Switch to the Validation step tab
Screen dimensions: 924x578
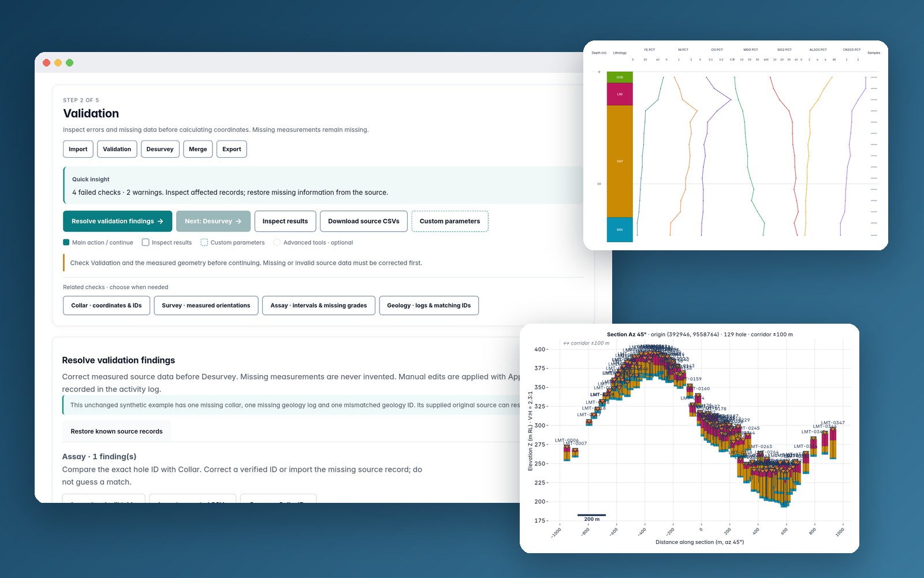[x=117, y=149]
